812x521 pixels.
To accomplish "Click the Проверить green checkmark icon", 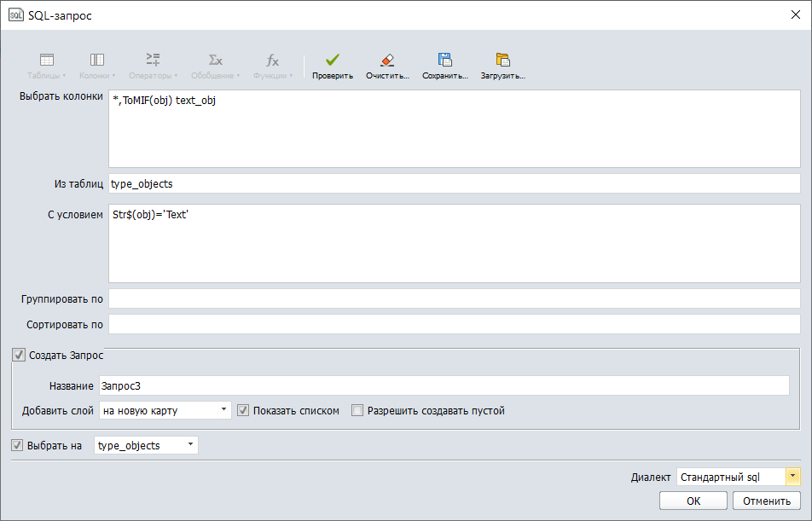I will point(332,60).
